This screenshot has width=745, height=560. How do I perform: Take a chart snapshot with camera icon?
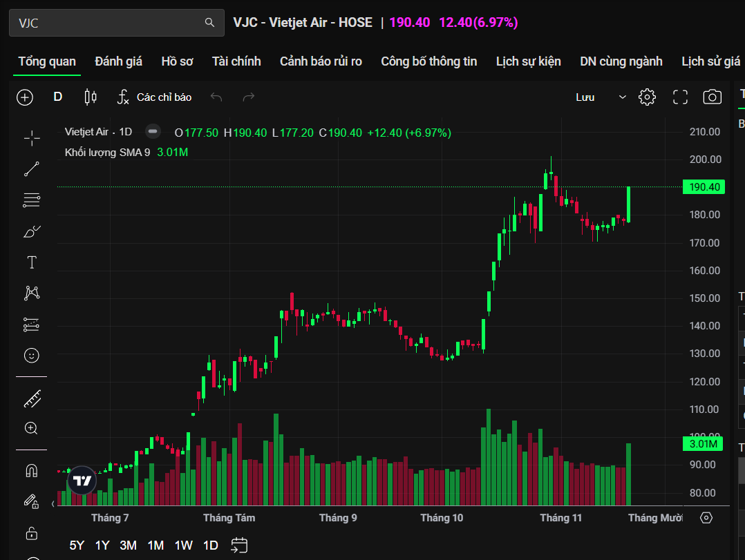tap(712, 97)
